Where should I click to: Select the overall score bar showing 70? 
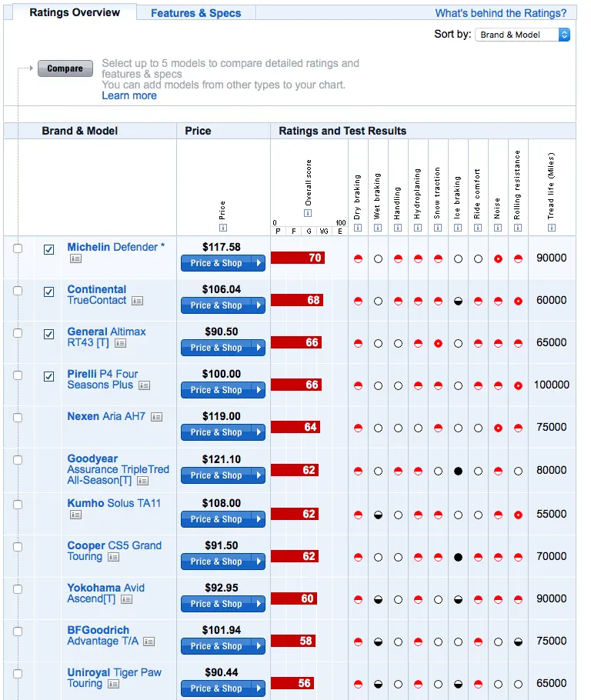coord(298,258)
